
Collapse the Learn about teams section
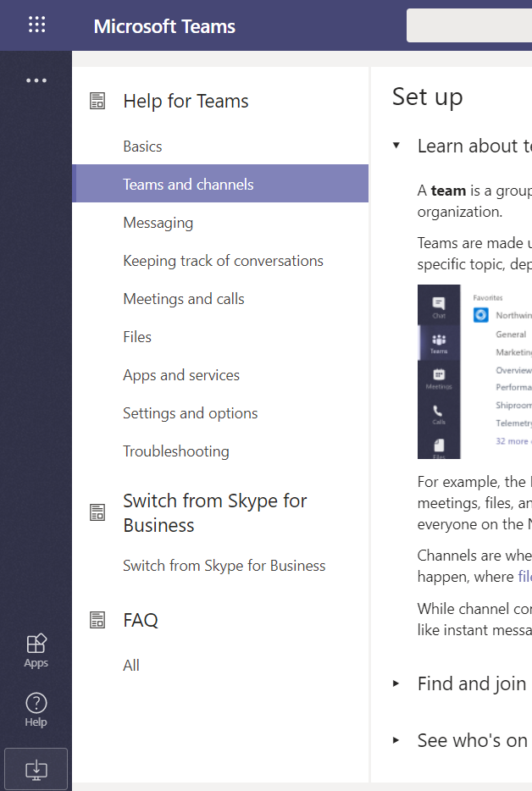point(396,146)
